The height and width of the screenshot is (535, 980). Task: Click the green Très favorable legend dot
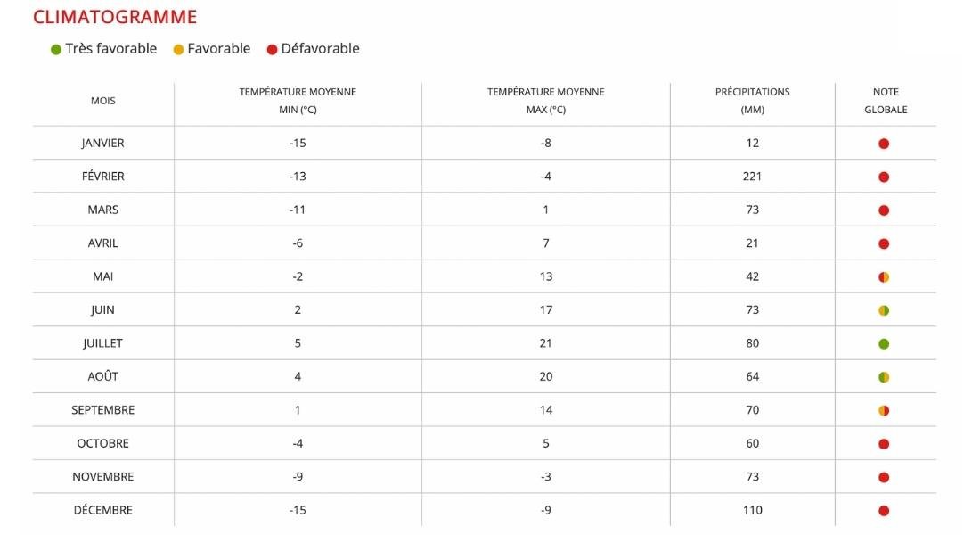pos(55,49)
